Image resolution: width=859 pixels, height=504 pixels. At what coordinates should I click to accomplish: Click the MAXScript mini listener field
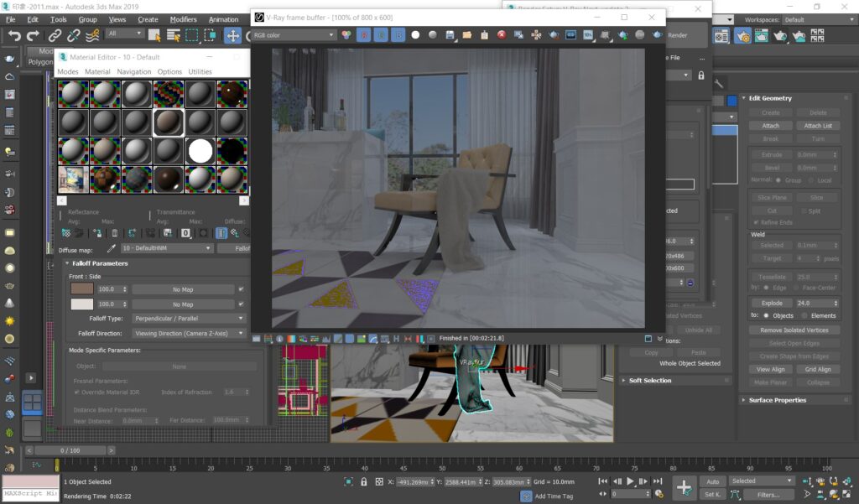31,493
